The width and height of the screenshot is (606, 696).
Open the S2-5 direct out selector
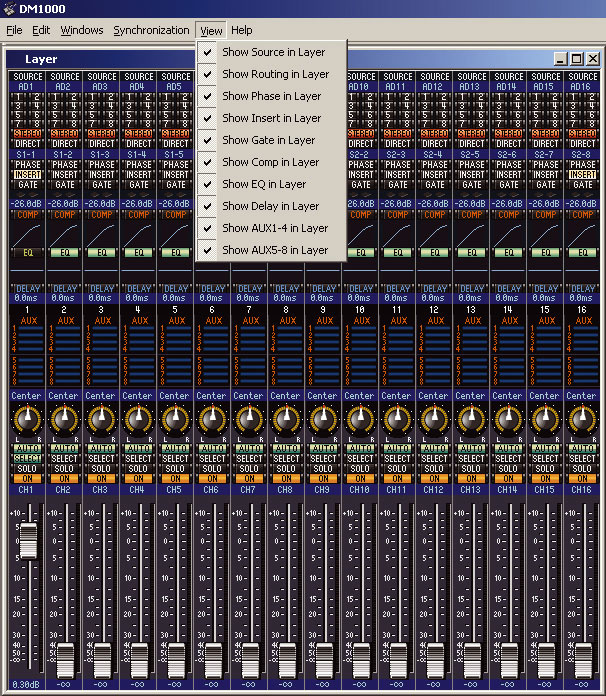pyautogui.click(x=471, y=154)
